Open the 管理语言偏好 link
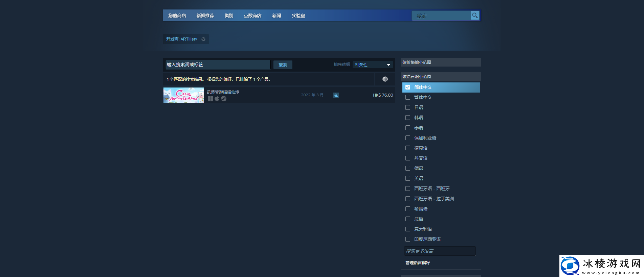The height and width of the screenshot is (277, 644). click(x=418, y=262)
